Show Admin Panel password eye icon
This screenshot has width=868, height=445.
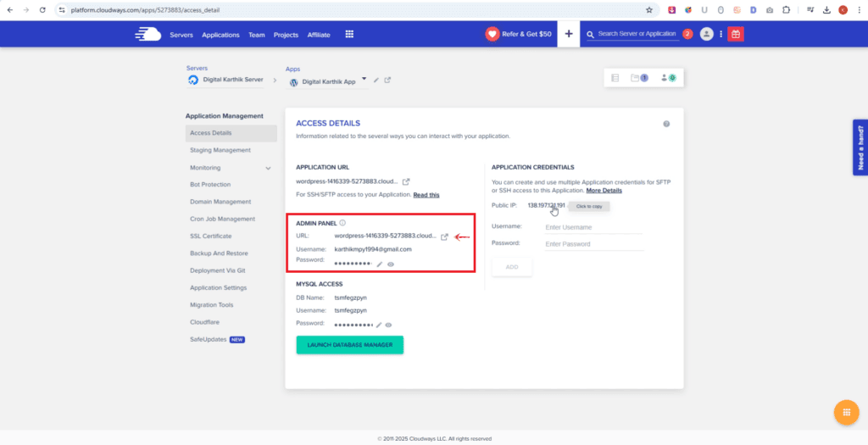coord(390,264)
